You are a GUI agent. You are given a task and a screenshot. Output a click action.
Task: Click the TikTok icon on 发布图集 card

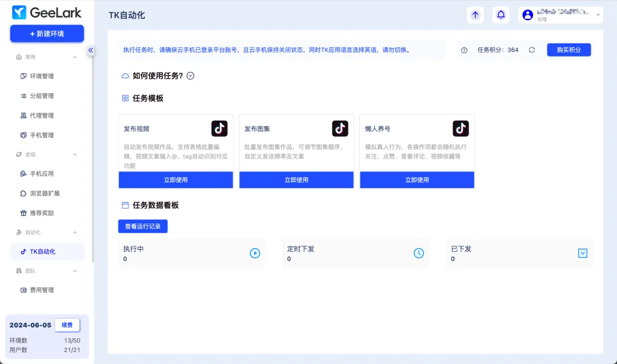click(340, 129)
